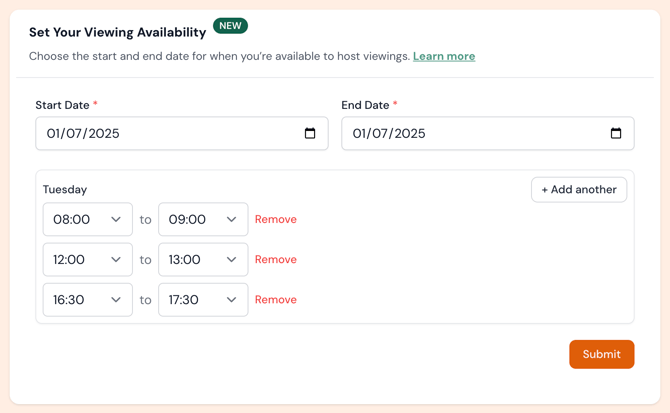Click the + Add another button

[579, 190]
